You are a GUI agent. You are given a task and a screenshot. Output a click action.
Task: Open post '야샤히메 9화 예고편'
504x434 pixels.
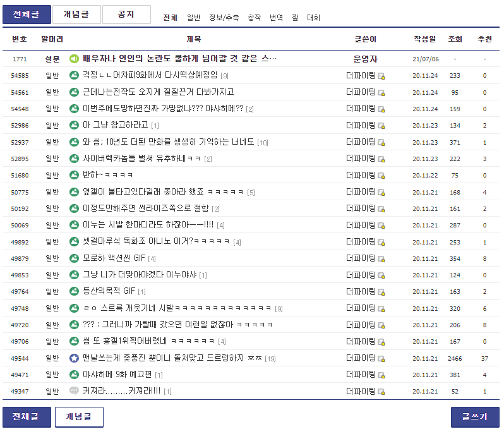[x=117, y=375]
